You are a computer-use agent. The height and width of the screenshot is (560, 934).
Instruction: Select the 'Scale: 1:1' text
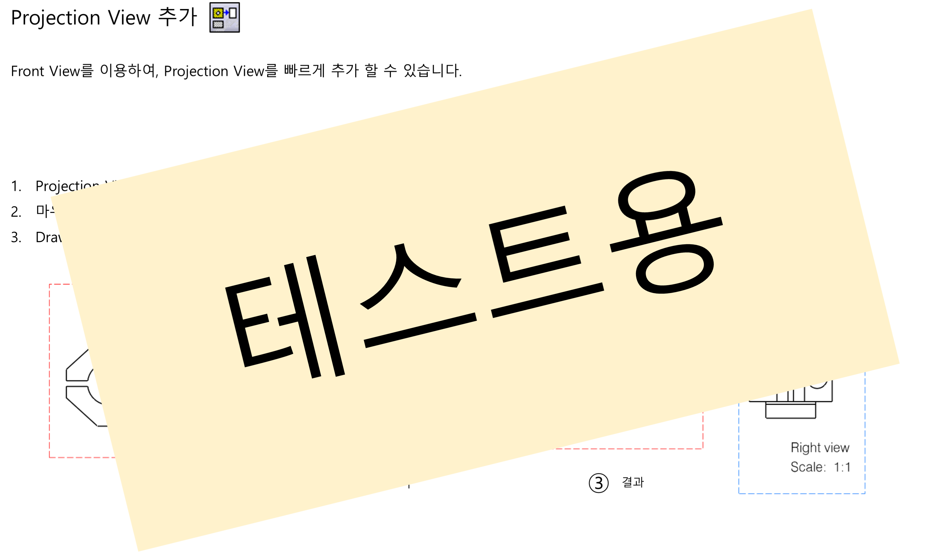pos(820,467)
